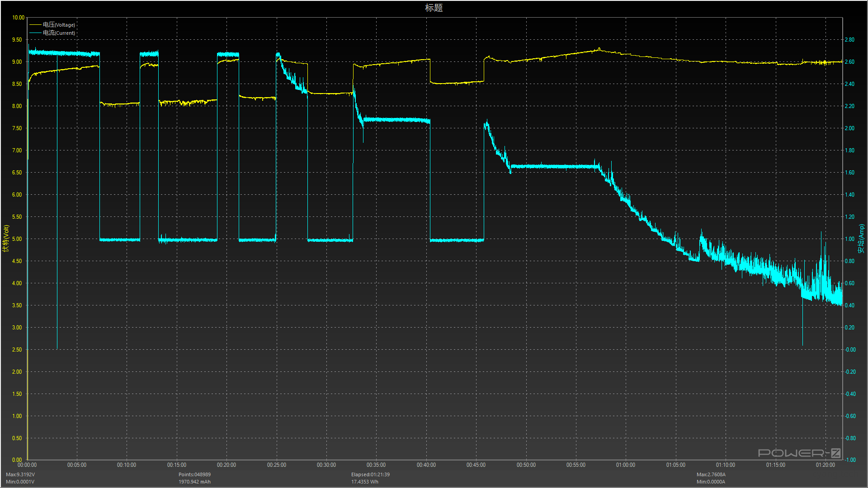This screenshot has height=488, width=868.
Task: Click the 10.00 tick on voltage axis
Action: coord(18,18)
